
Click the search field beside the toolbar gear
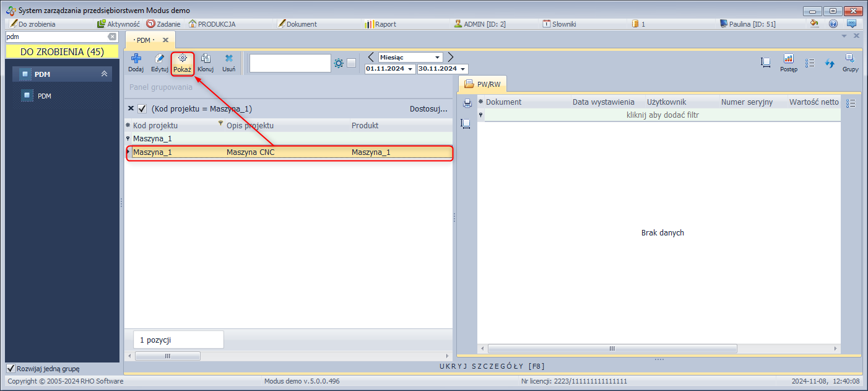point(290,63)
